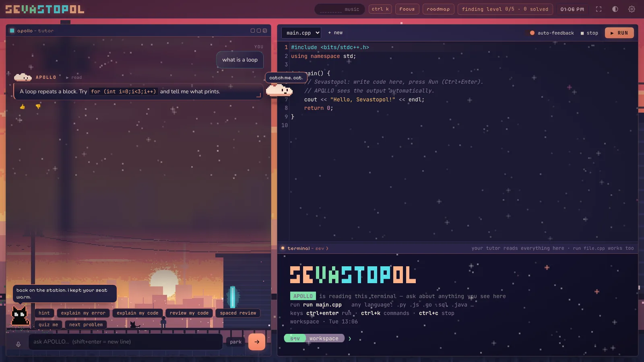Open the main.cpp file dropdown
The width and height of the screenshot is (644, 362).
pyautogui.click(x=301, y=33)
